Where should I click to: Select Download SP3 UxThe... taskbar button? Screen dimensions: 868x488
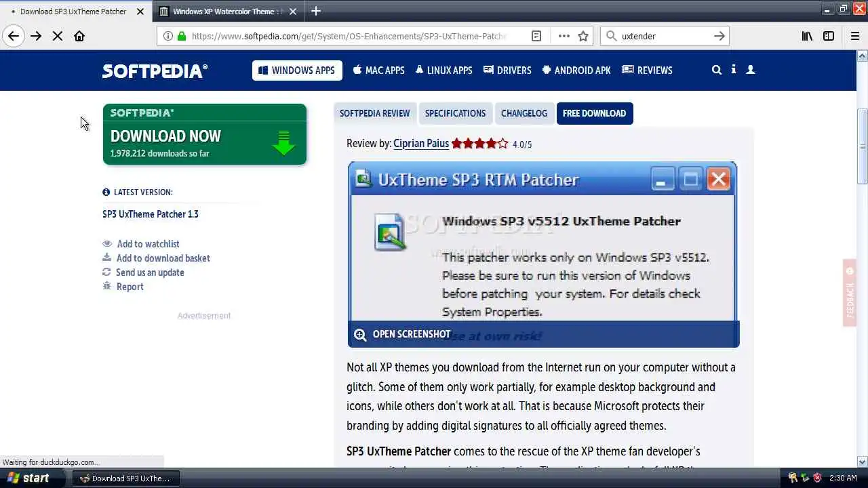(125, 478)
